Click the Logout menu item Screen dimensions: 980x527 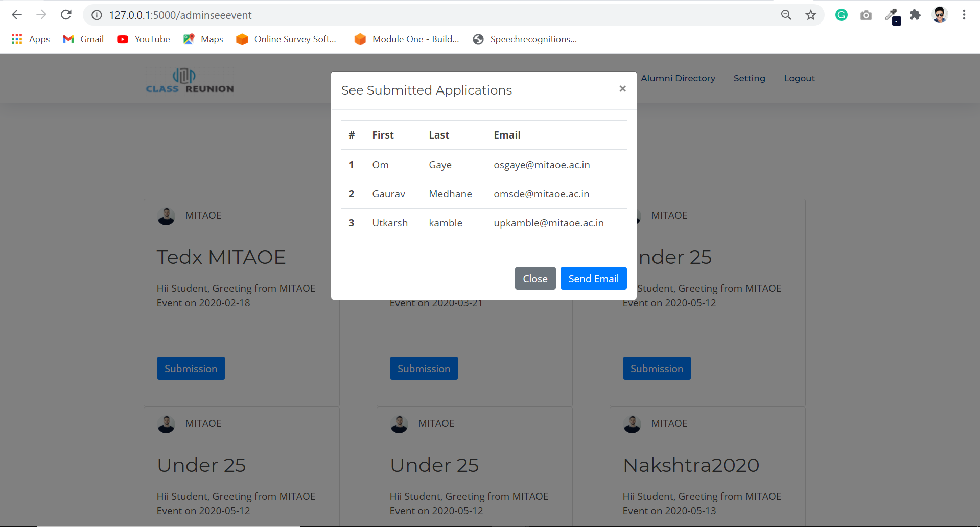tap(799, 78)
